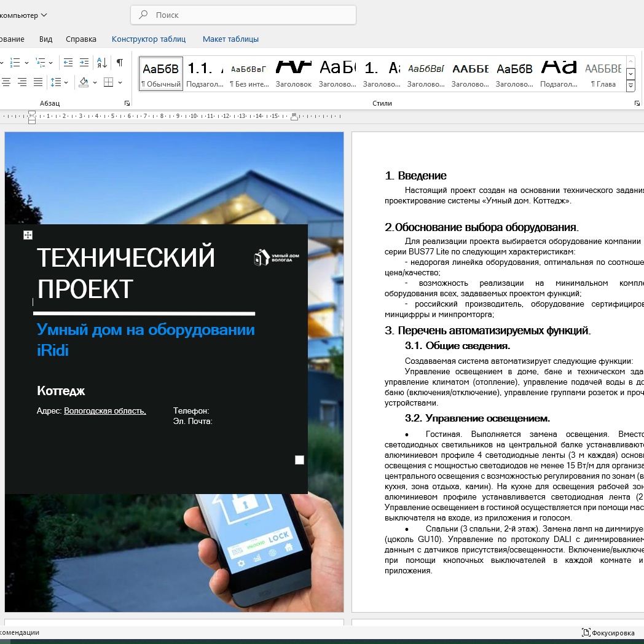Apply shading with the paint bucket
This screenshot has width=644, height=644.
point(84,82)
